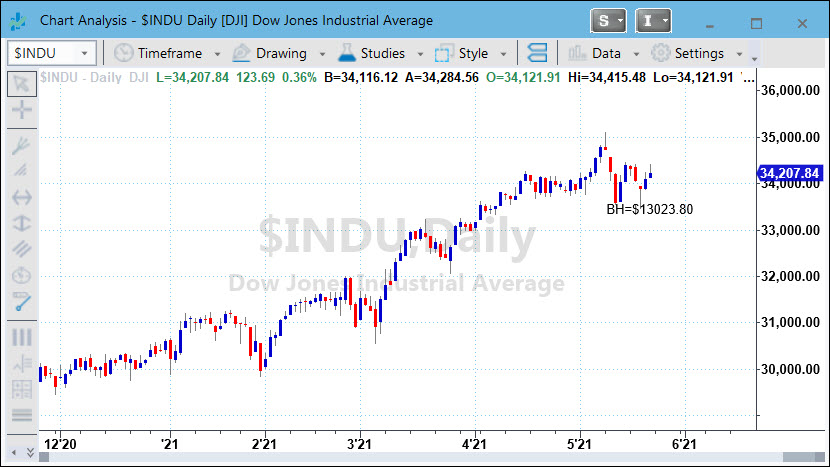Choose the parallel lines channel tool
This screenshot has height=467, width=830.
[22, 249]
